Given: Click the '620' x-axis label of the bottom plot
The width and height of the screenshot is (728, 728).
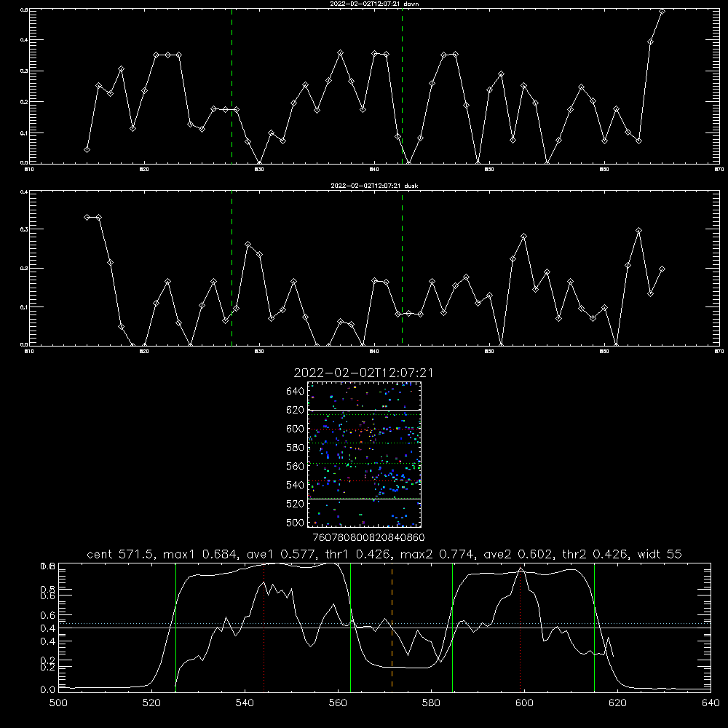Looking at the screenshot, I should pos(617,703).
